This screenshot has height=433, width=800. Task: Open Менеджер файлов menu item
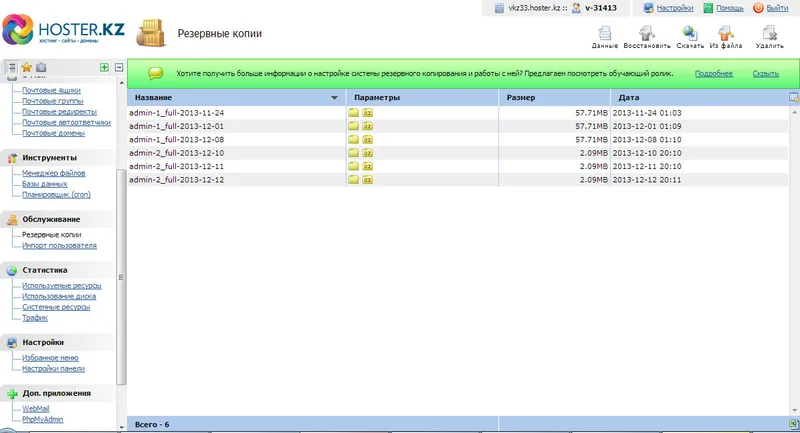54,173
